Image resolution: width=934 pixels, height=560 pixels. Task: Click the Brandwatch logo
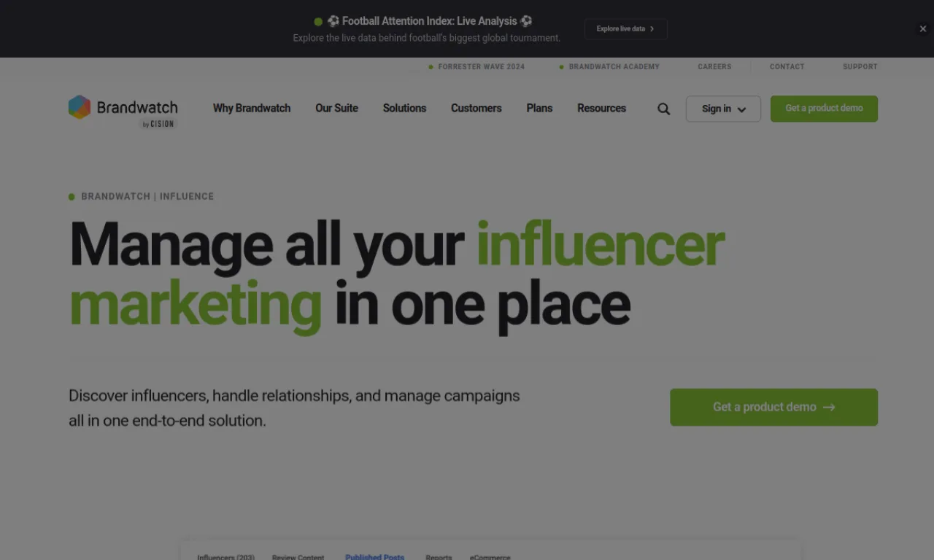(123, 111)
